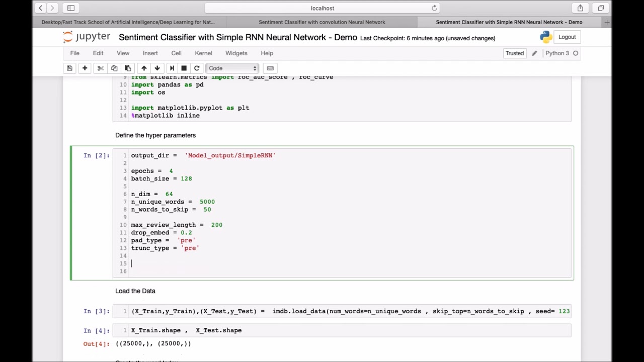Screen dimensions: 644x362
Task: Open the Widgets menu
Action: tap(236, 53)
